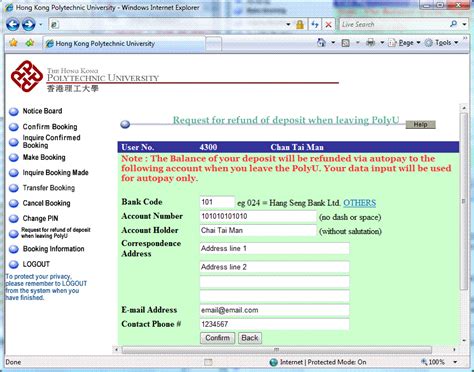Click the PolyU logo emblem
474x372 pixels.
click(x=27, y=76)
